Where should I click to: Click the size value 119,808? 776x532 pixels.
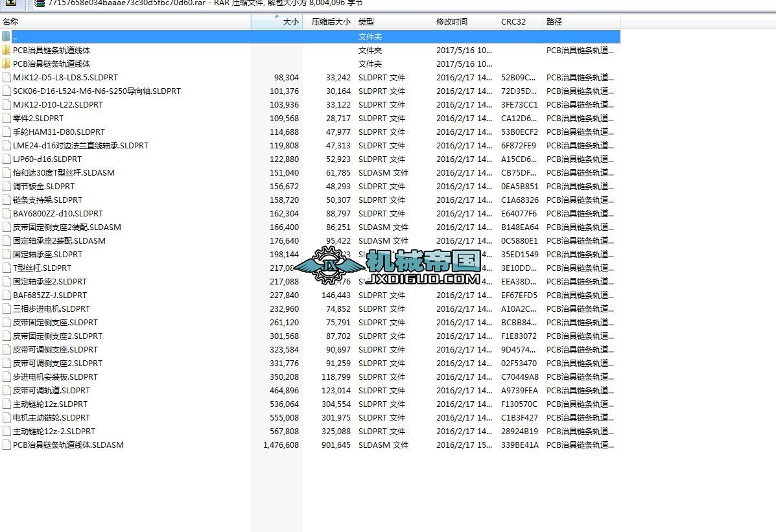pos(285,146)
